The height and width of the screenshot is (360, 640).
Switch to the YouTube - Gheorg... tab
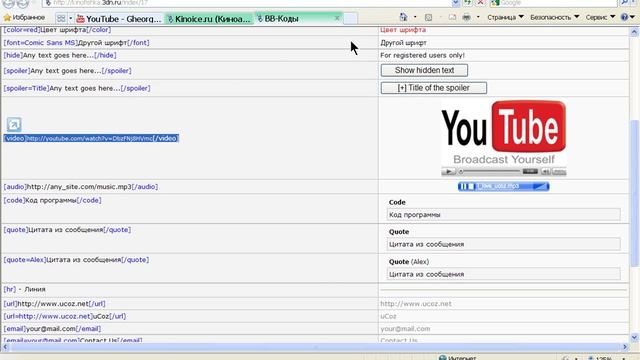pos(119,19)
